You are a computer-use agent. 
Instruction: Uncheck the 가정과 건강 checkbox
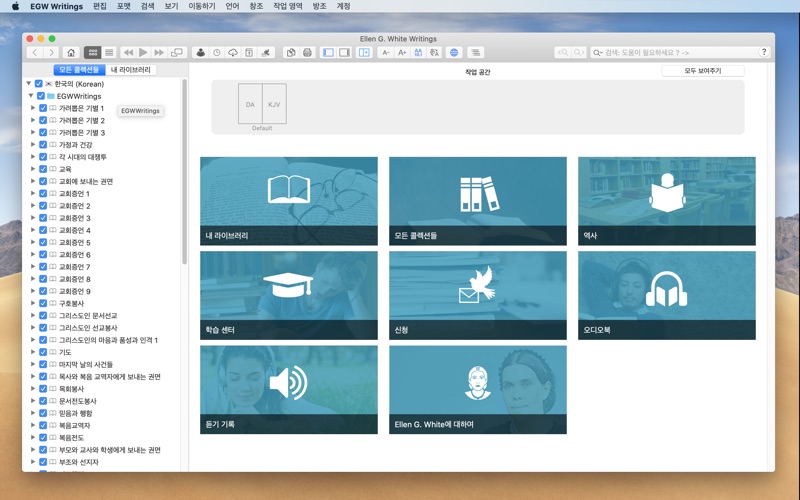coord(43,145)
